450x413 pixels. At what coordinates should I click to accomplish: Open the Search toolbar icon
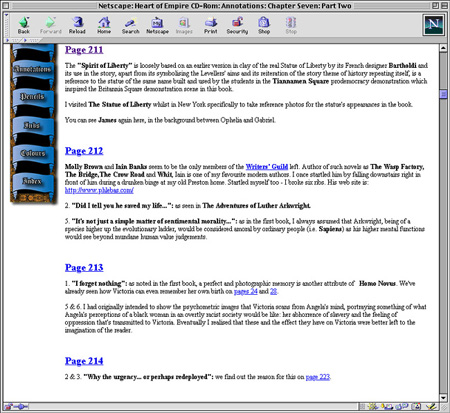[x=130, y=25]
